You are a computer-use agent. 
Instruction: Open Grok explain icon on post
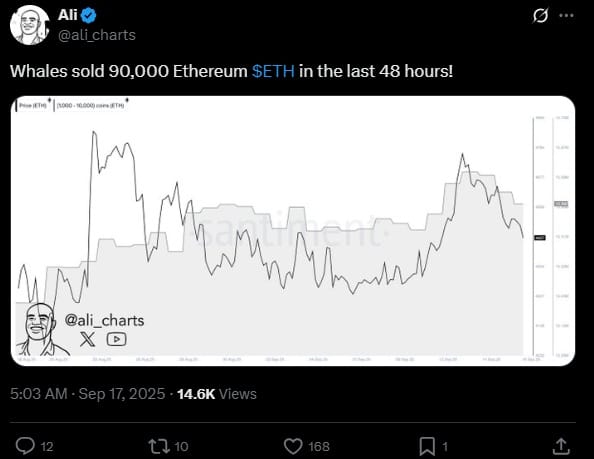pos(540,16)
